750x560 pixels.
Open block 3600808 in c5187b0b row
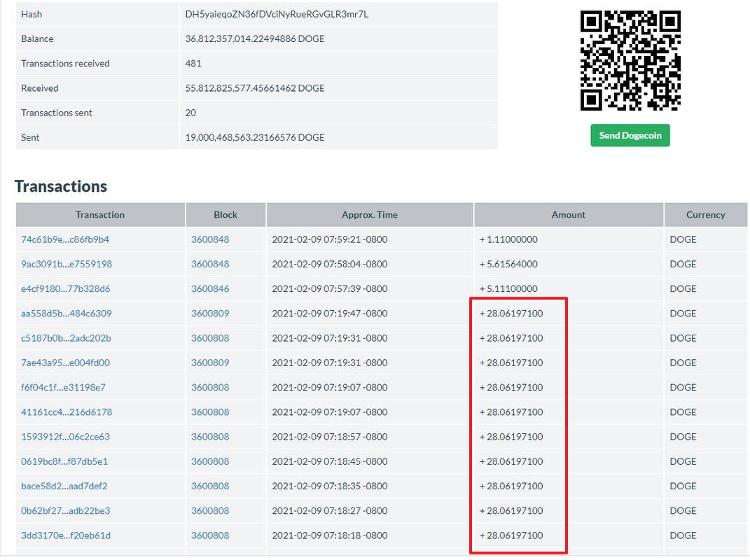[210, 338]
